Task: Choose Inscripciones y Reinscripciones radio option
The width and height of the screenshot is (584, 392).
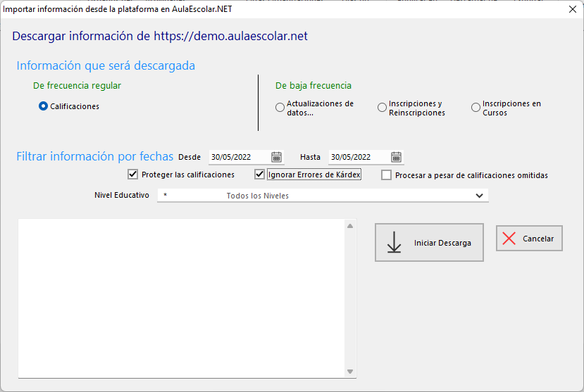Action: (x=383, y=108)
